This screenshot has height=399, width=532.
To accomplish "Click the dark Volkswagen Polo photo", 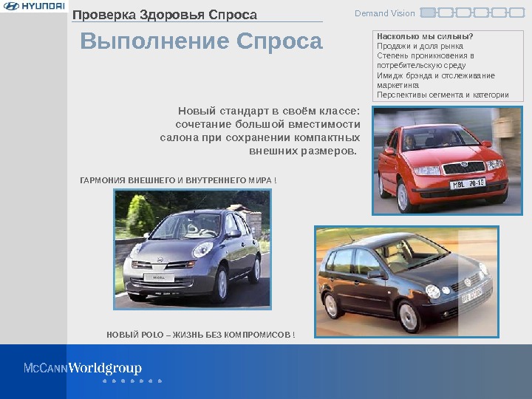I will coord(406,282).
